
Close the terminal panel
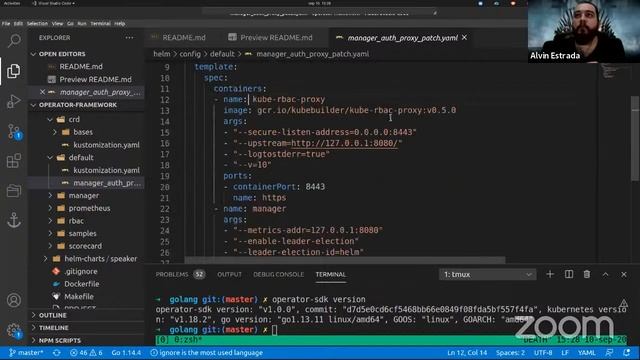[x=624, y=274]
